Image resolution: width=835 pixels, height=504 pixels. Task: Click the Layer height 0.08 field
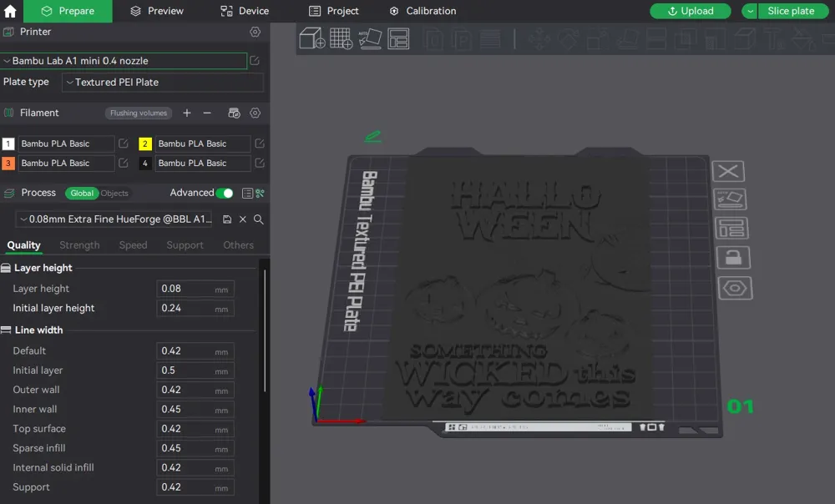coord(195,289)
